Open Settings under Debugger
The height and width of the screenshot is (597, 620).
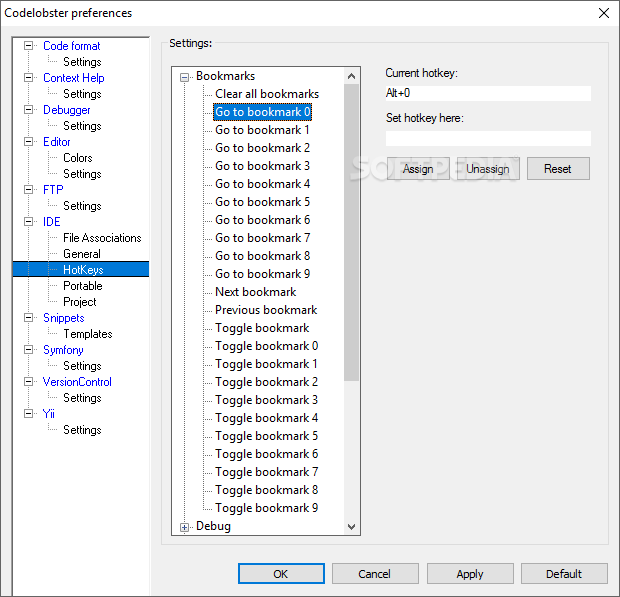tap(82, 126)
